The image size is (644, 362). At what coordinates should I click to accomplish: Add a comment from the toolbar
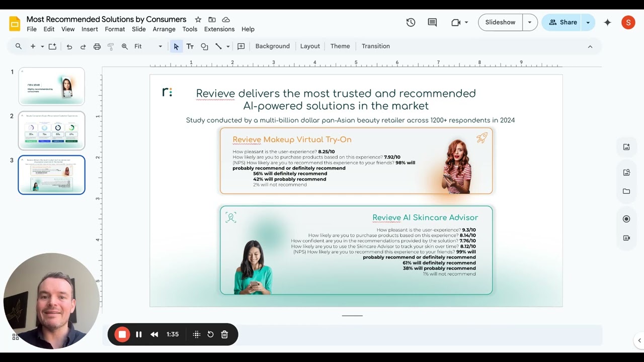tap(241, 46)
